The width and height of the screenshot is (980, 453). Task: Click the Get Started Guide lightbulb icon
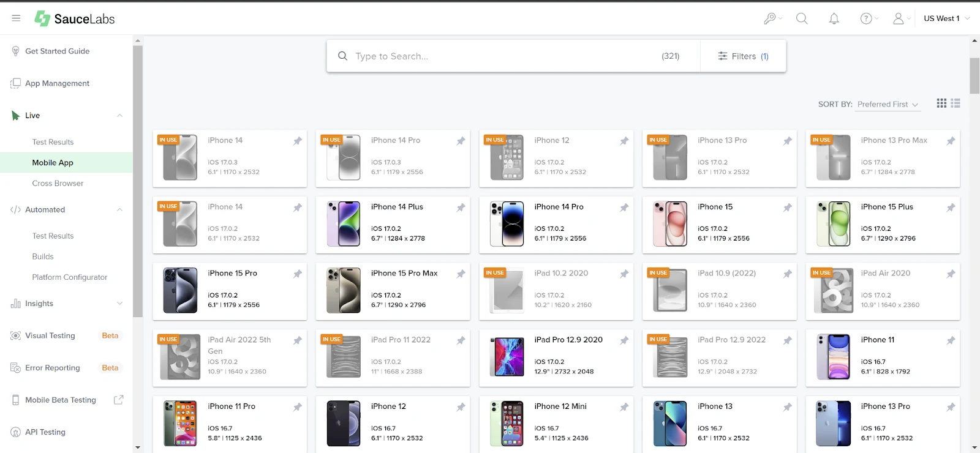pyautogui.click(x=16, y=51)
